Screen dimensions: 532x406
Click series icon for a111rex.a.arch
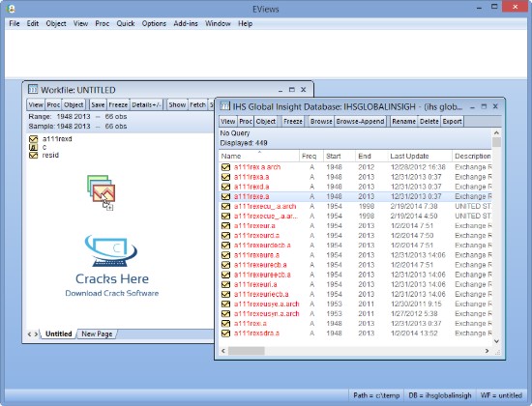click(x=225, y=167)
